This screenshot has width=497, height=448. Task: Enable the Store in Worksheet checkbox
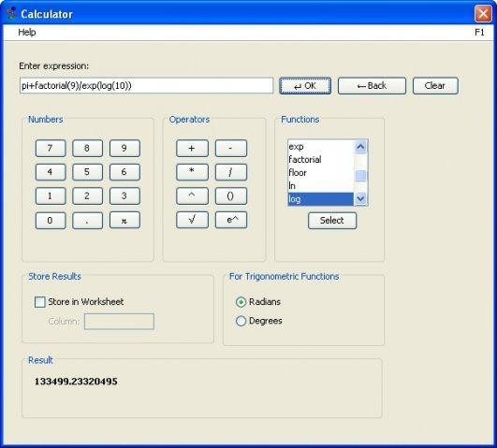[x=40, y=301]
